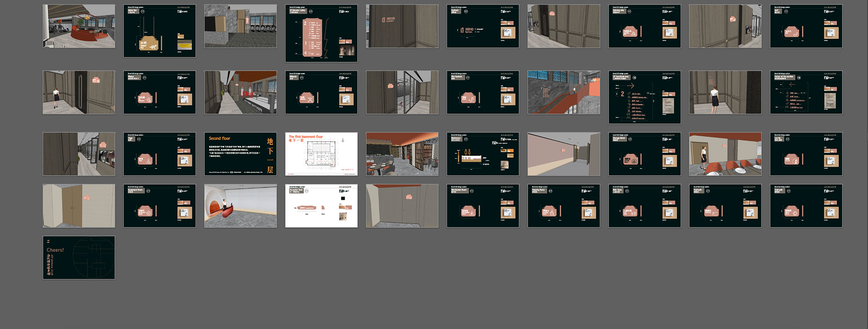
Task: Select the Cleaning Room sign slide
Action: [564, 206]
